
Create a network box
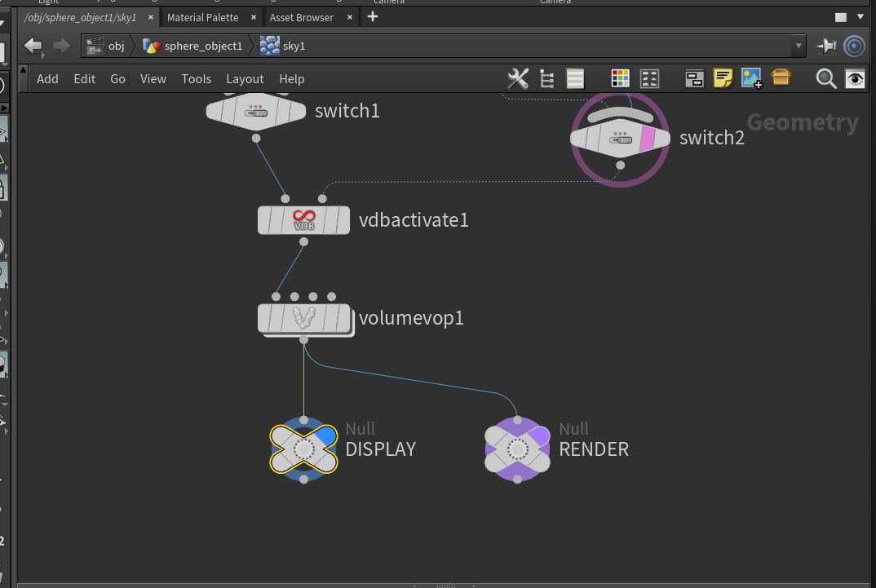(x=694, y=79)
